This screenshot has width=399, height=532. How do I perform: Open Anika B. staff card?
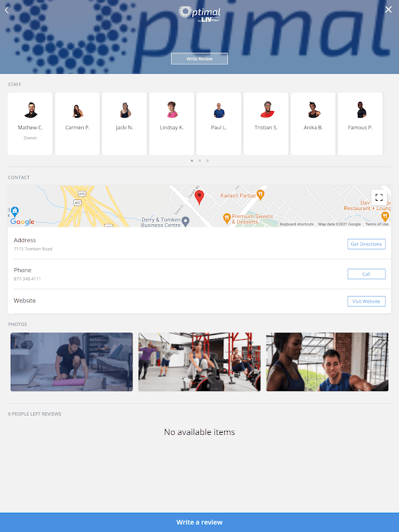pyautogui.click(x=313, y=124)
